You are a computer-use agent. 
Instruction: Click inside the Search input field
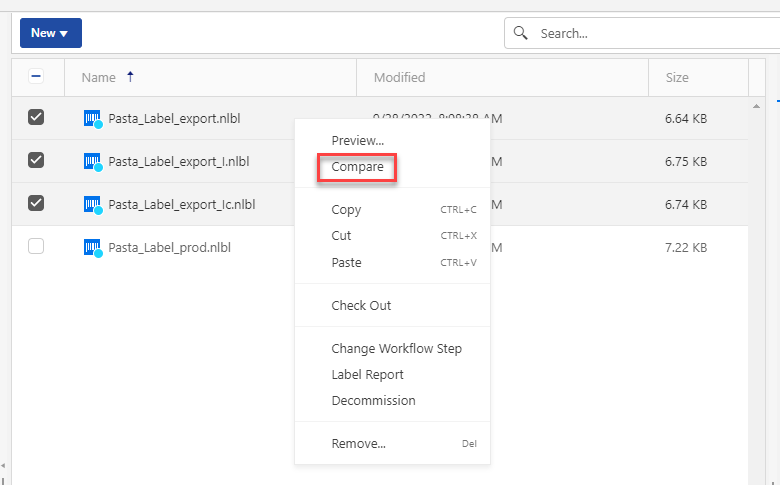650,33
